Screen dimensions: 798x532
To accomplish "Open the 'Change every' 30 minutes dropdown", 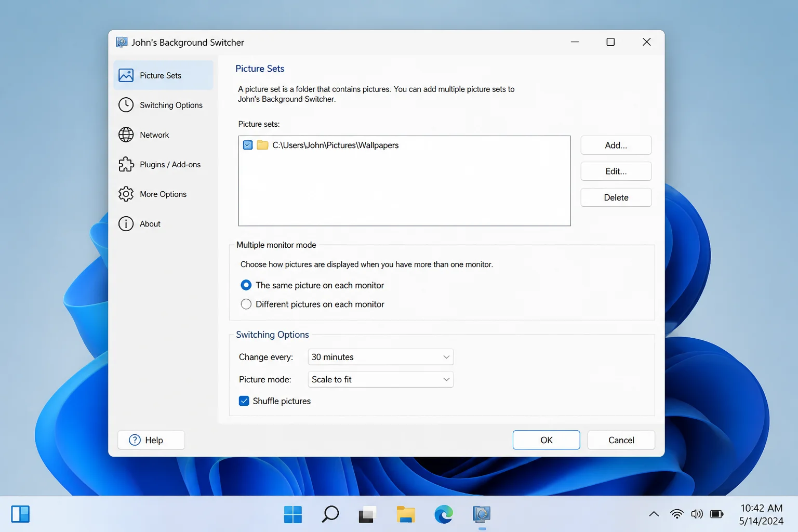I will (x=381, y=357).
